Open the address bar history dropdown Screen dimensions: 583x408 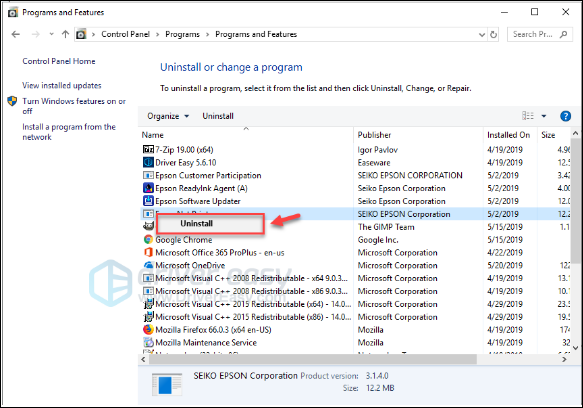click(x=482, y=35)
